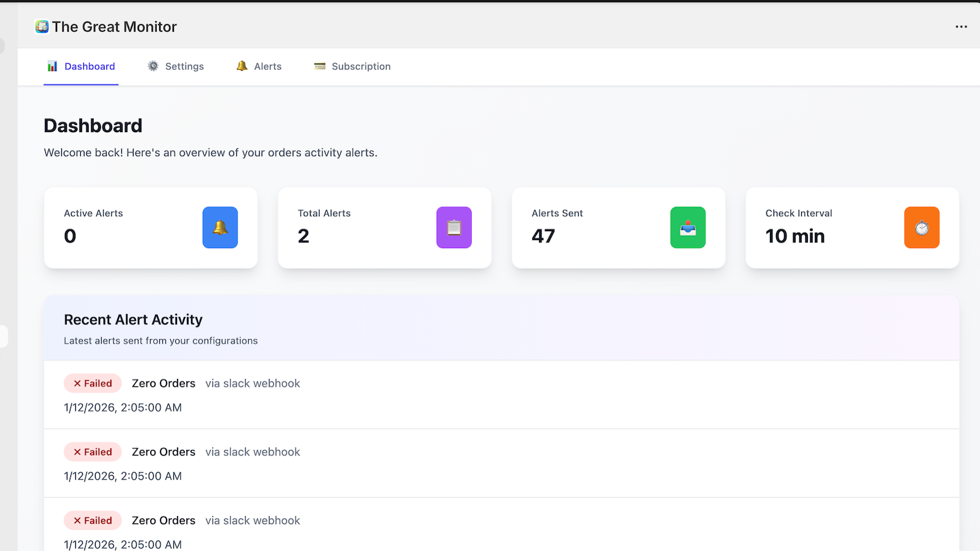Click the first slack webhook link
The height and width of the screenshot is (551, 980).
[252, 383]
